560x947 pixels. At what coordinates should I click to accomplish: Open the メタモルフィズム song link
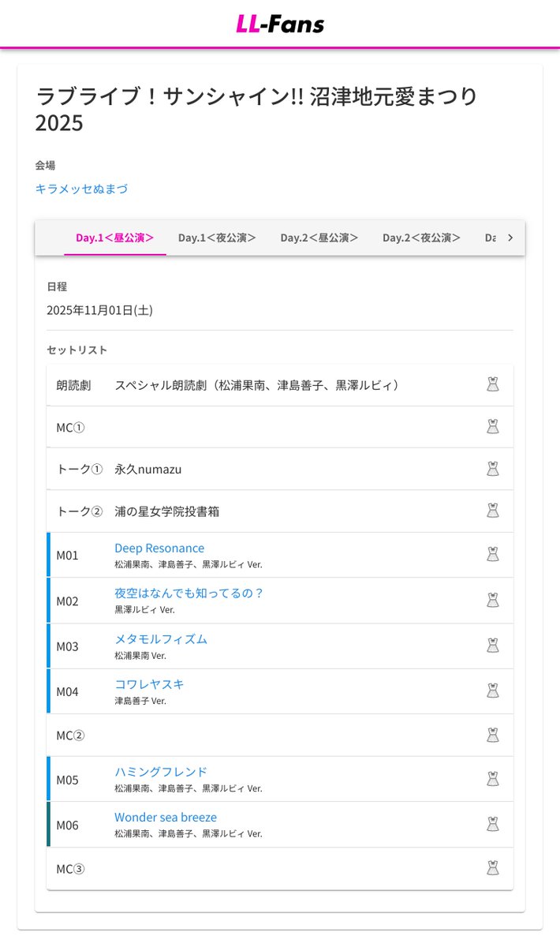[161, 638]
